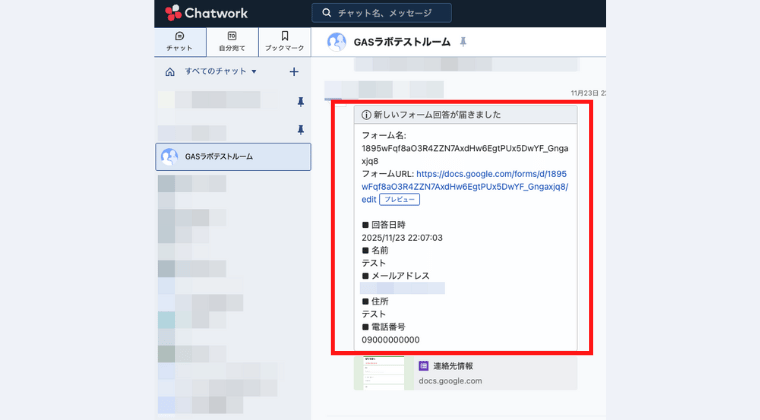This screenshot has height=420, width=760.
Task: Toggle the pin beside GASラボテストルーム header
Action: pos(463,42)
